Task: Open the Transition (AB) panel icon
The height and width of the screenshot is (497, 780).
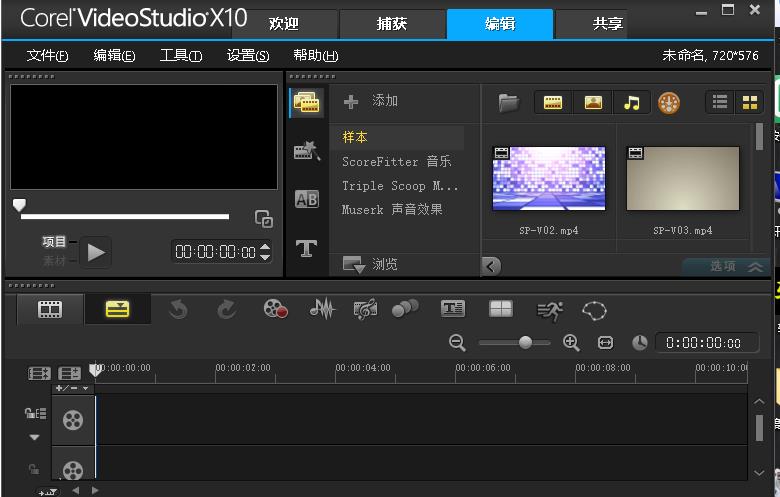Action: 306,199
